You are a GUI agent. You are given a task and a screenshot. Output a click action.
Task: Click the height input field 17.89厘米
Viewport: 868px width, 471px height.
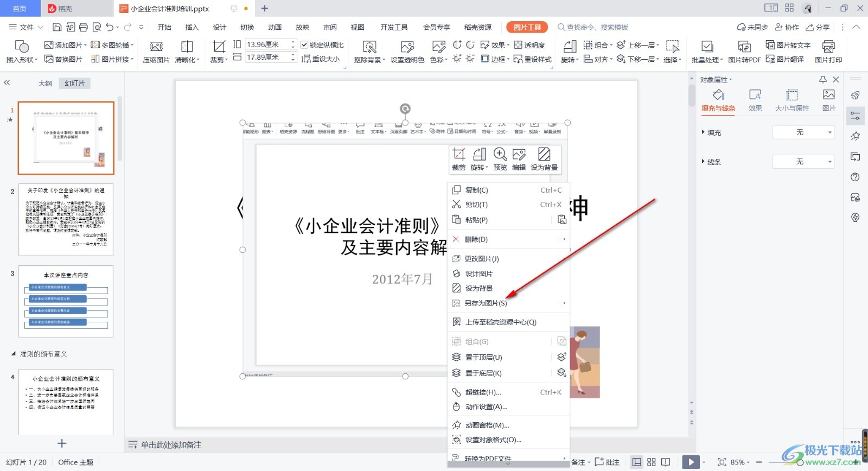click(x=267, y=57)
